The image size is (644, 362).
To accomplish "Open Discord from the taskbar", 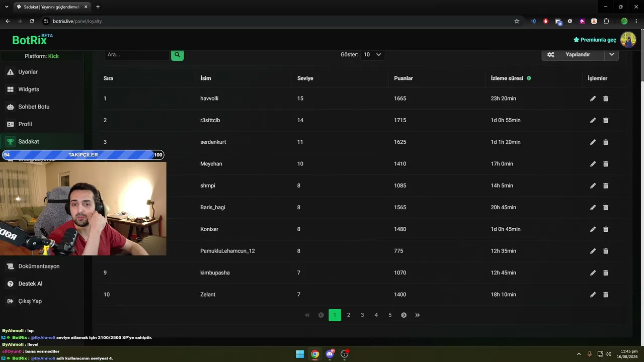I will coord(330,354).
